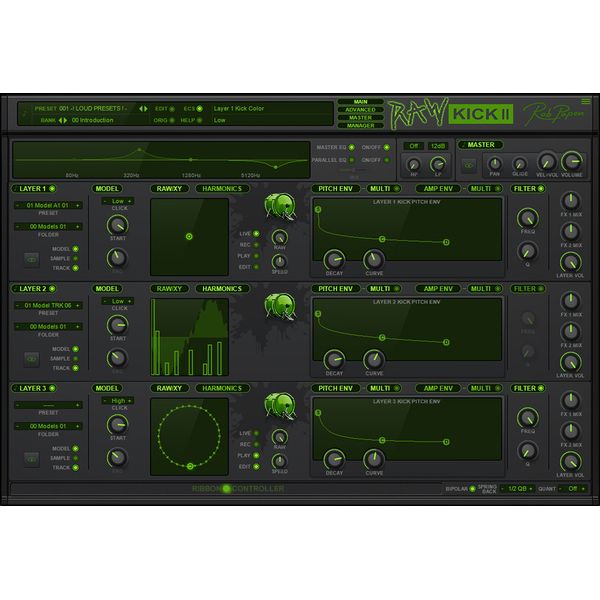The image size is (600, 600).
Task: Click the Layer 2 MODEL button
Action: (x=107, y=289)
